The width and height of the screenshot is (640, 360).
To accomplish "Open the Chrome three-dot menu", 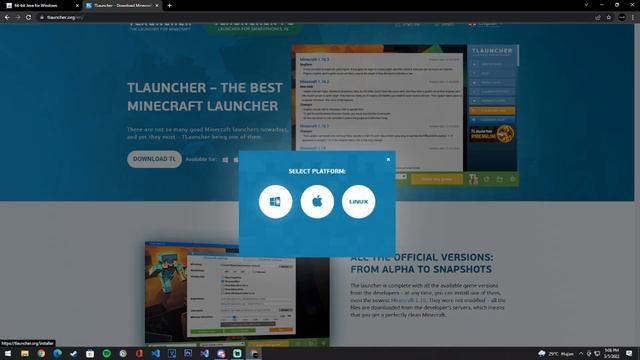I will [633, 17].
